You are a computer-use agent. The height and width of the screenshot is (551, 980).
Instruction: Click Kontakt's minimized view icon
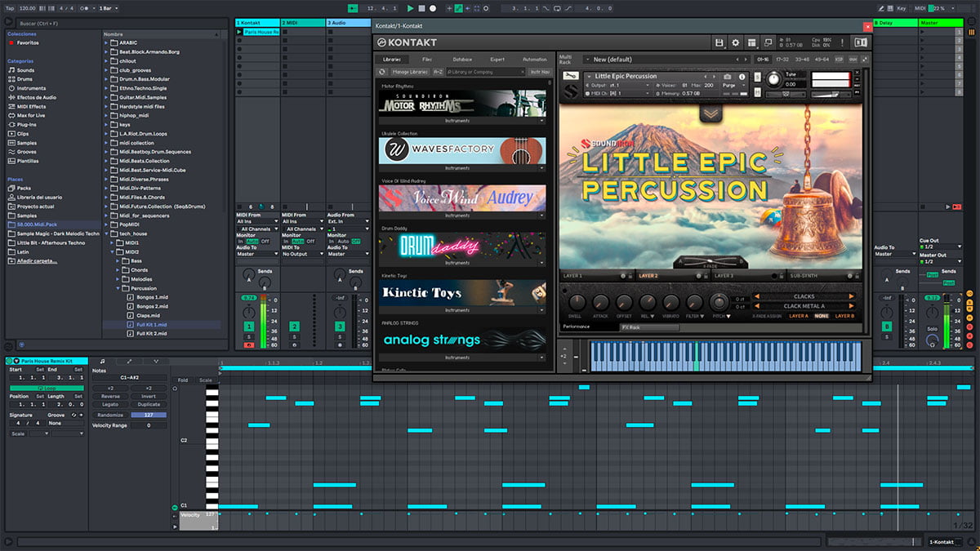pyautogui.click(x=768, y=42)
